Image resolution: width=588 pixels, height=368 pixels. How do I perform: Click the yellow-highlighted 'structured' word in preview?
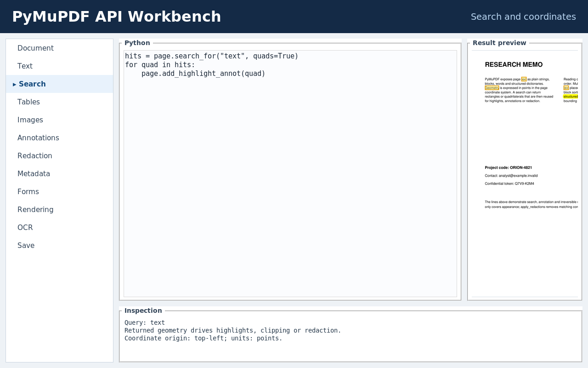click(571, 97)
